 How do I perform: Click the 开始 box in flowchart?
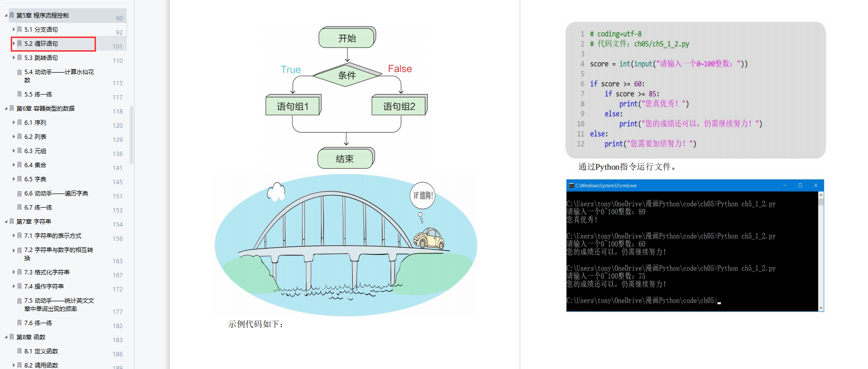click(x=347, y=38)
